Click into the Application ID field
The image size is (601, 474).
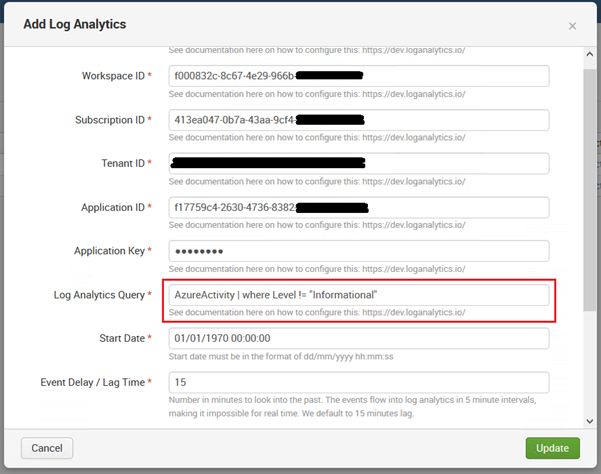pyautogui.click(x=358, y=207)
